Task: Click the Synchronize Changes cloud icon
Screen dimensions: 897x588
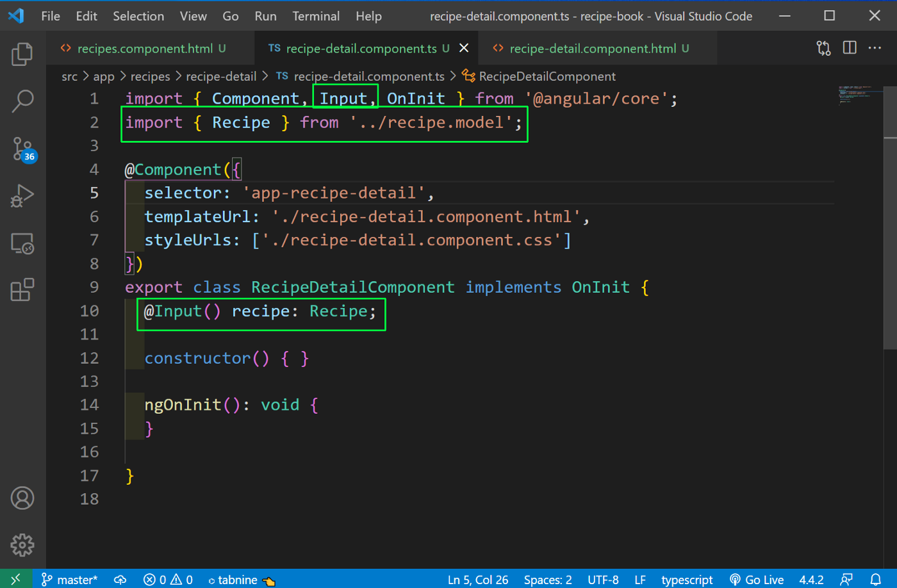Action: tap(120, 579)
